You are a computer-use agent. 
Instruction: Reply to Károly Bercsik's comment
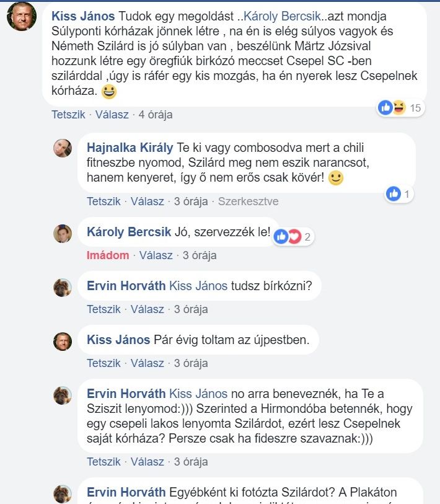156,255
